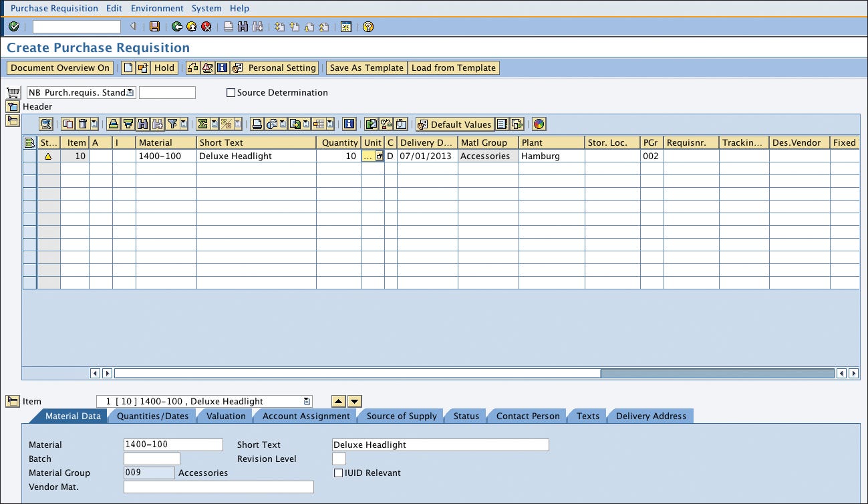The height and width of the screenshot is (504, 868).
Task: Open the filter options dropdown arrow
Action: click(183, 124)
